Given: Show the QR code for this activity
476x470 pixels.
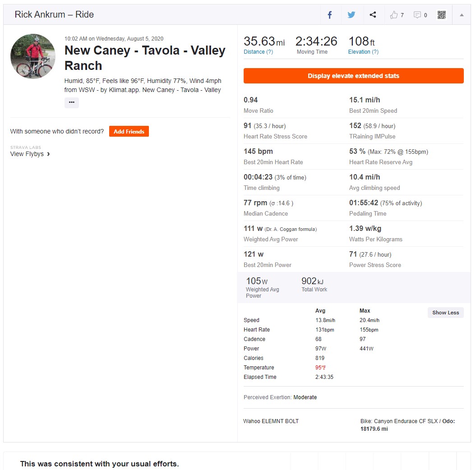Looking at the screenshot, I should [x=442, y=14].
